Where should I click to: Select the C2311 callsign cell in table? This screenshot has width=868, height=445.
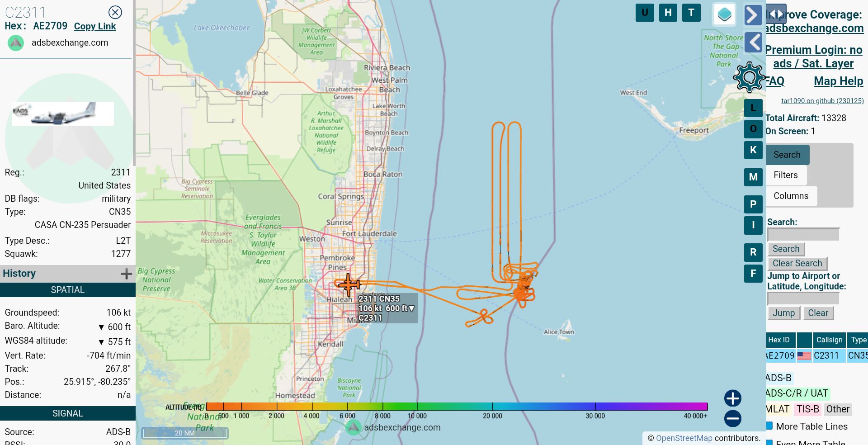829,356
